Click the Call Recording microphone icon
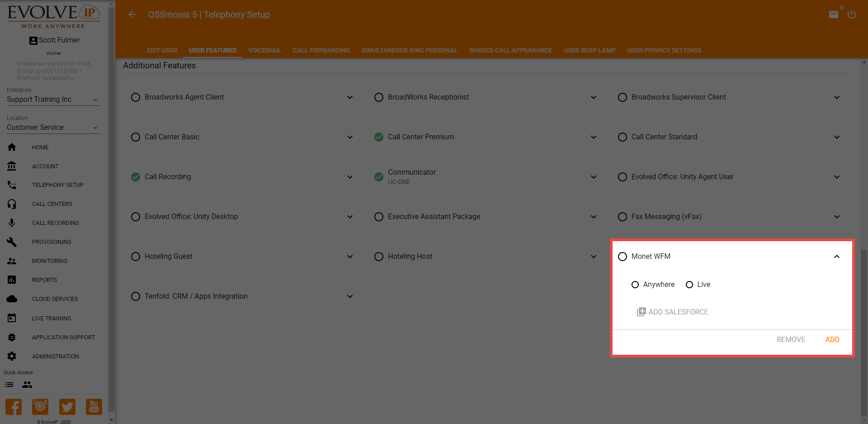Screen dimensions: 868x424 point(12,223)
